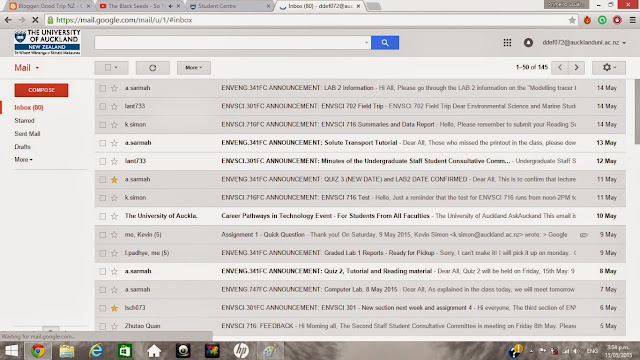Expand the Mail switcher dropdown
This screenshot has height=360, width=640.
(x=27, y=68)
